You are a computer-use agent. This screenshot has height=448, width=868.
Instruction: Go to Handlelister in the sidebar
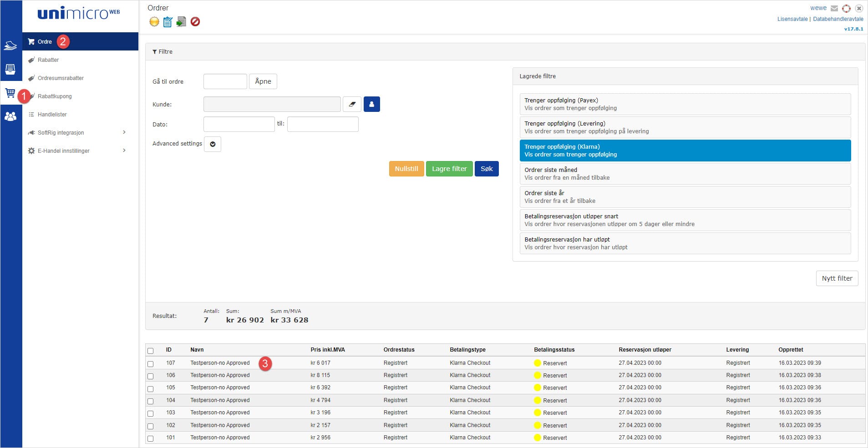pos(52,115)
